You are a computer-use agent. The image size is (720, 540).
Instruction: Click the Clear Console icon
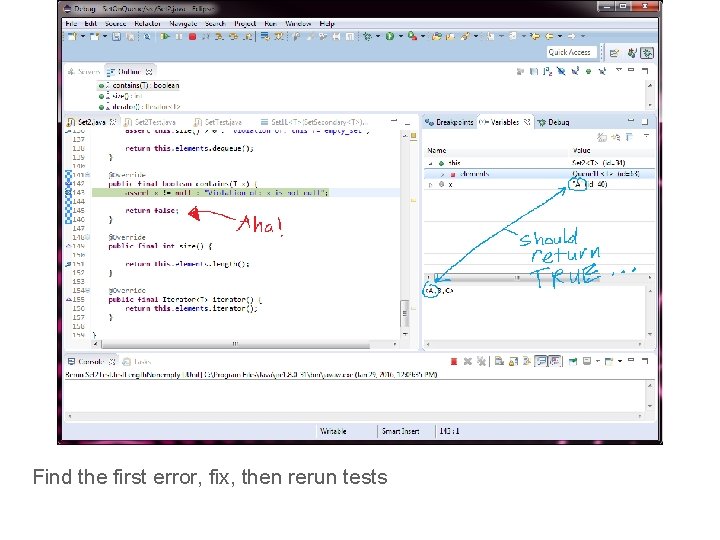[499, 361]
